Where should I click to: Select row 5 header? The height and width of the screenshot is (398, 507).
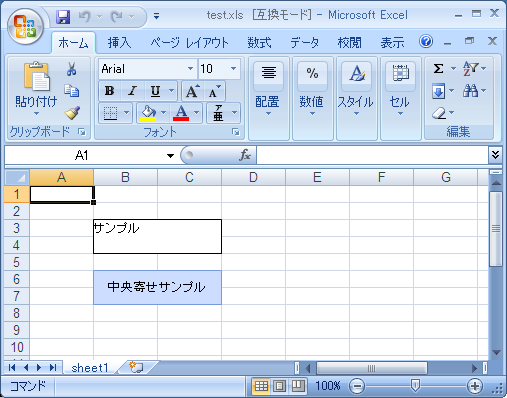(x=16, y=262)
